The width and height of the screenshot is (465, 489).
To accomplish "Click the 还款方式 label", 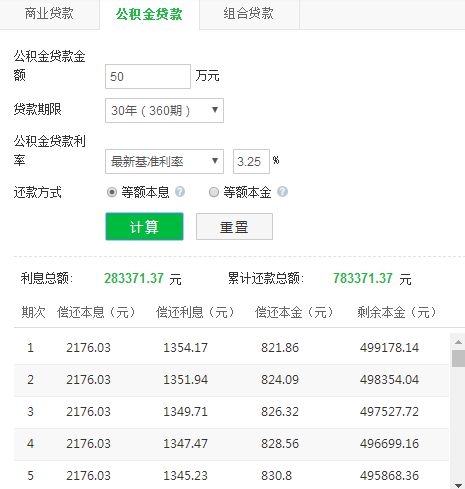I will [x=38, y=192].
